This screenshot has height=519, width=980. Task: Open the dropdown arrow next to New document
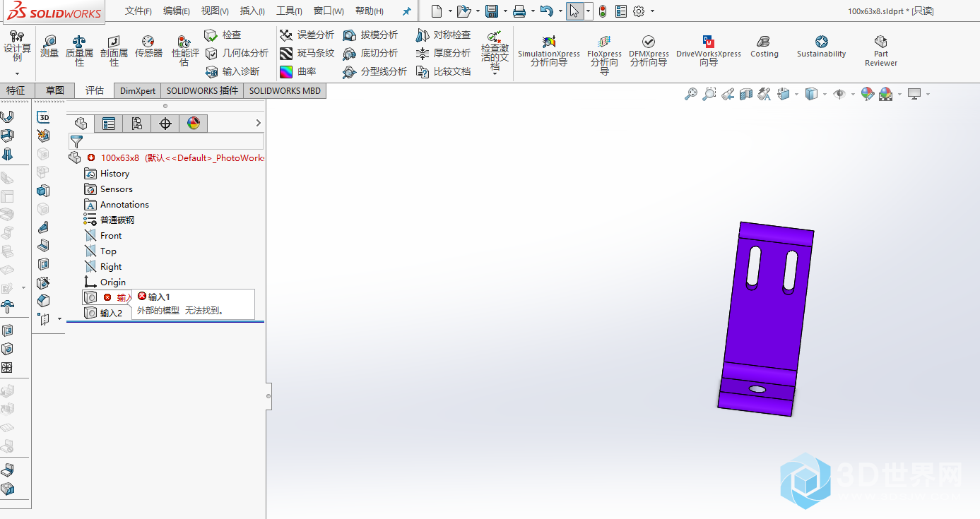click(x=450, y=11)
